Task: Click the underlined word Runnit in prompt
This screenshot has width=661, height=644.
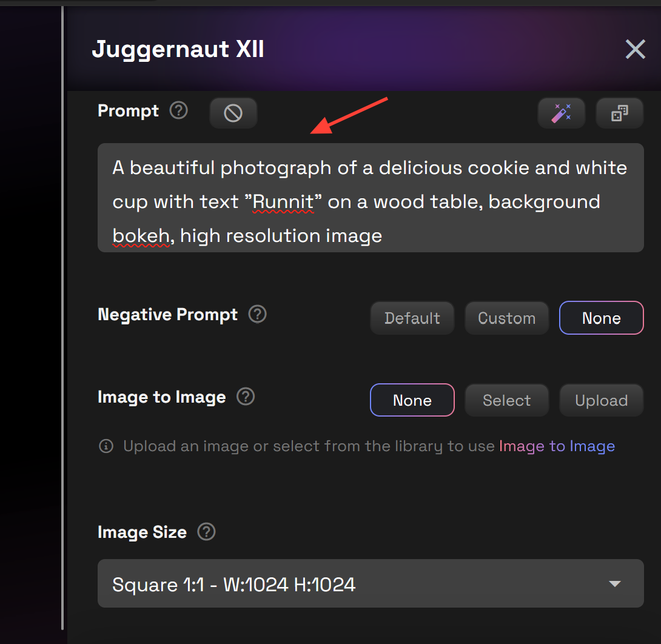Action: [283, 202]
